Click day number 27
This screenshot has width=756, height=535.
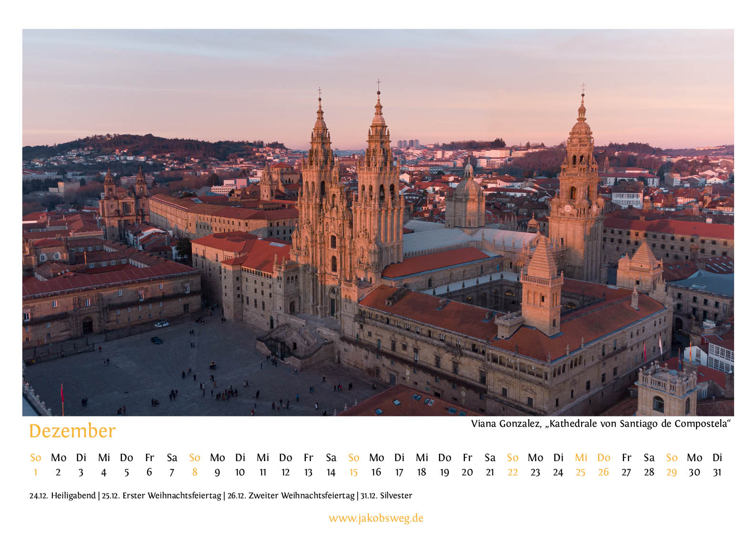click(626, 472)
